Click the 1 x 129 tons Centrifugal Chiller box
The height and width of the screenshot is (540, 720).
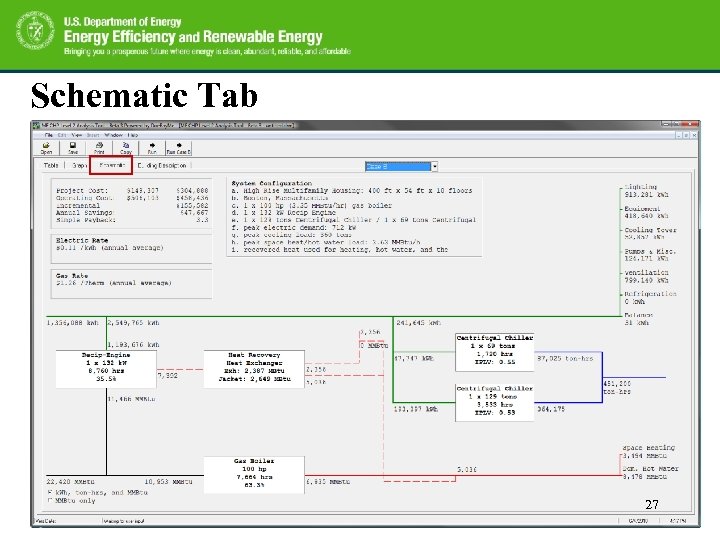point(495,403)
